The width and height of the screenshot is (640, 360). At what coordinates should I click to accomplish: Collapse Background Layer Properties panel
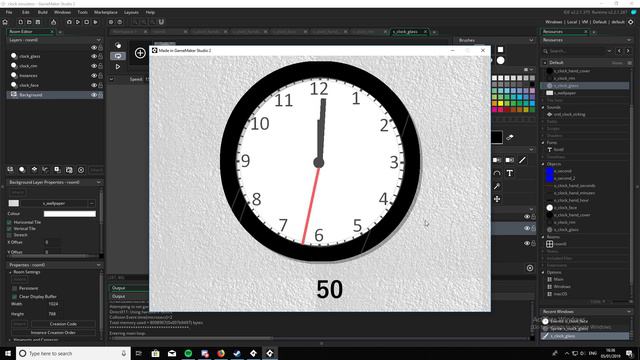click(98, 182)
